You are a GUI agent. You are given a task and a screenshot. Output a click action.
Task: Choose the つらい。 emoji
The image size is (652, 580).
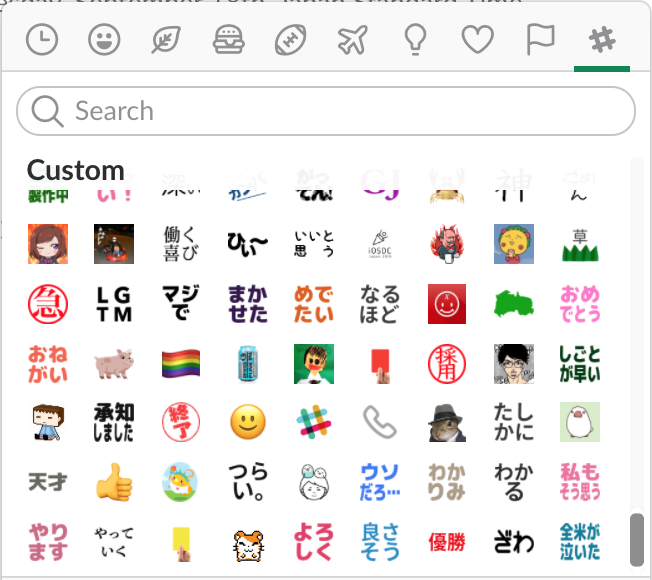click(247, 482)
